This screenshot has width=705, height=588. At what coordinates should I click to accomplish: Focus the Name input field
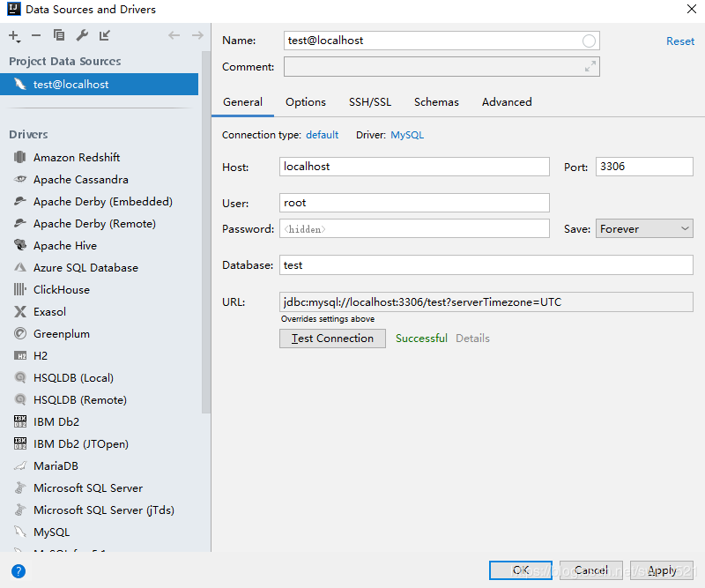click(442, 41)
